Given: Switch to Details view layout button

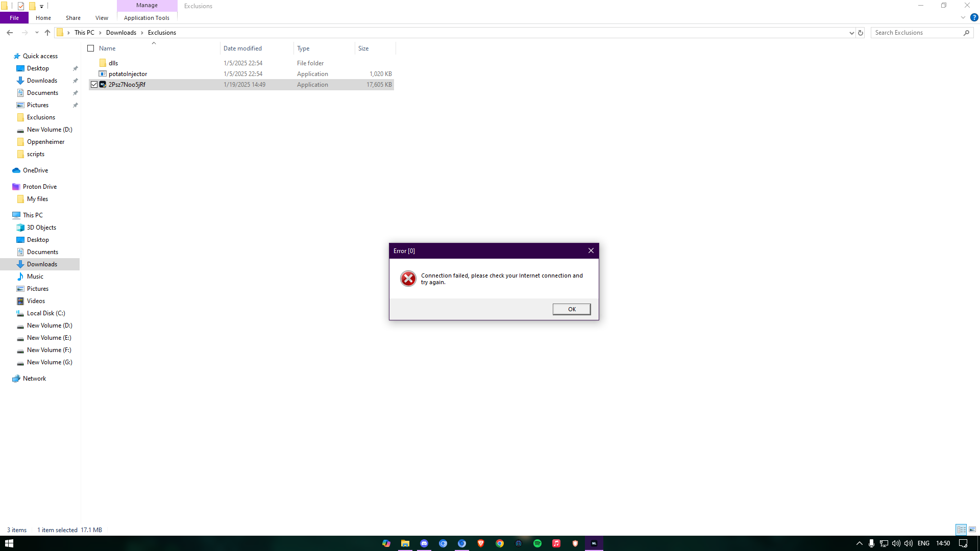Looking at the screenshot, I should point(961,530).
